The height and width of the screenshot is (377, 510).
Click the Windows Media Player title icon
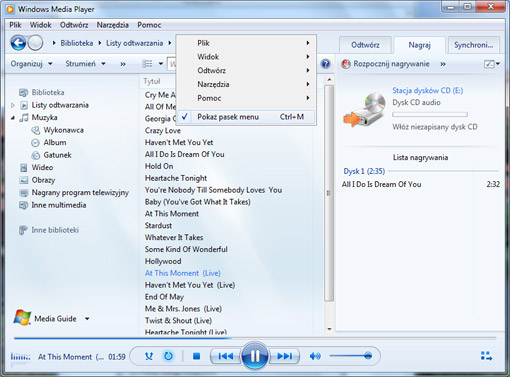[10, 9]
